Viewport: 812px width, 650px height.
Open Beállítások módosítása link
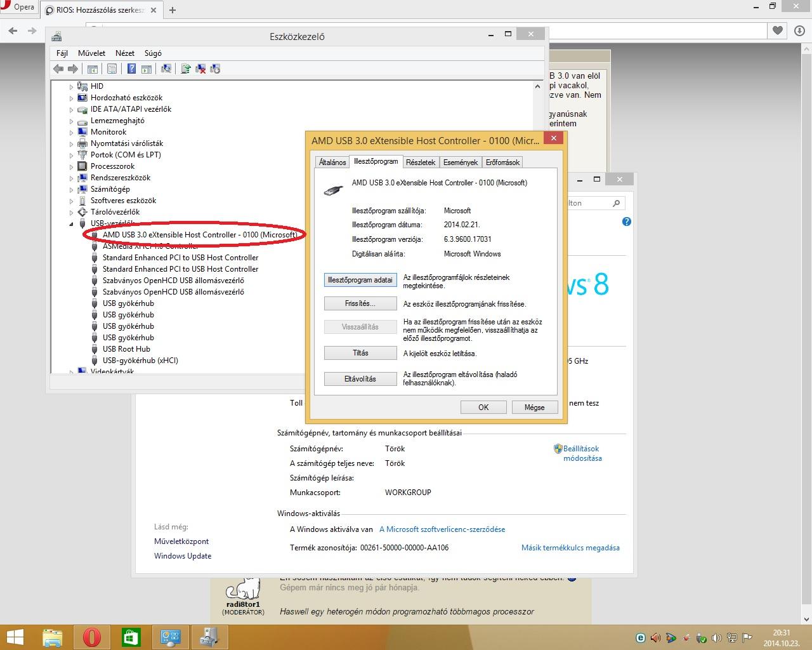click(582, 453)
